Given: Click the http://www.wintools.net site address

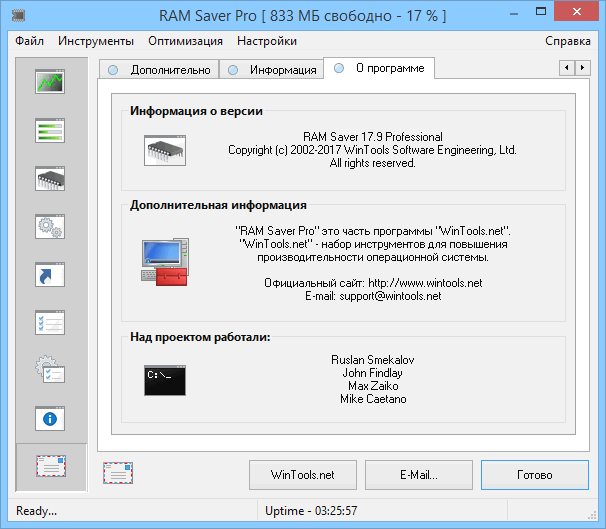Looking at the screenshot, I should 425,283.
